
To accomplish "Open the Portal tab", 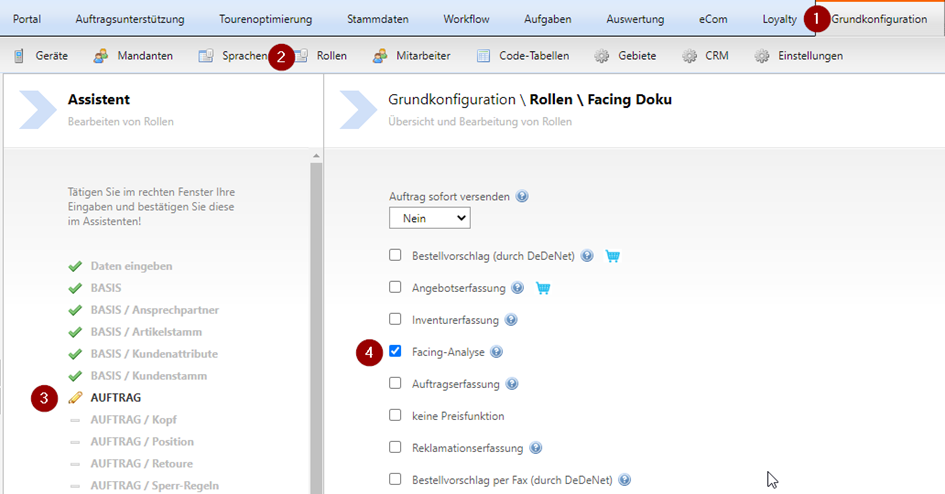I will 27,19.
